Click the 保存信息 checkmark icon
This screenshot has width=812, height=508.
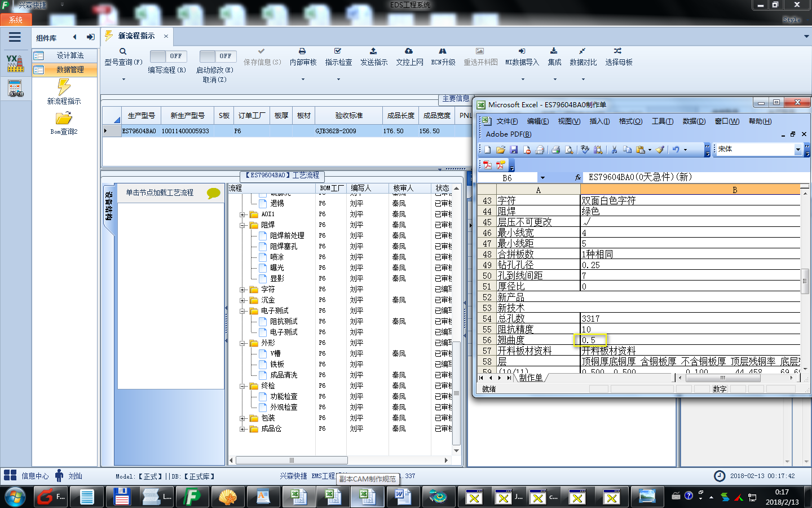tap(262, 51)
